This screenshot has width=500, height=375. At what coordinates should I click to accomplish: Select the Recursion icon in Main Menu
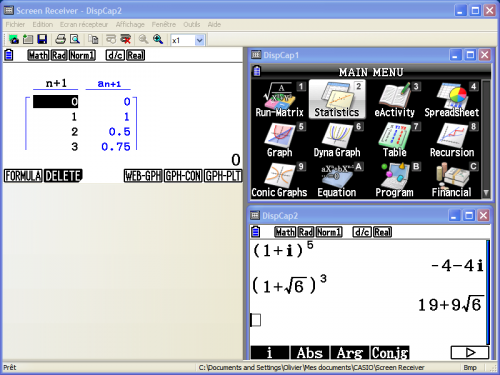[x=452, y=140]
